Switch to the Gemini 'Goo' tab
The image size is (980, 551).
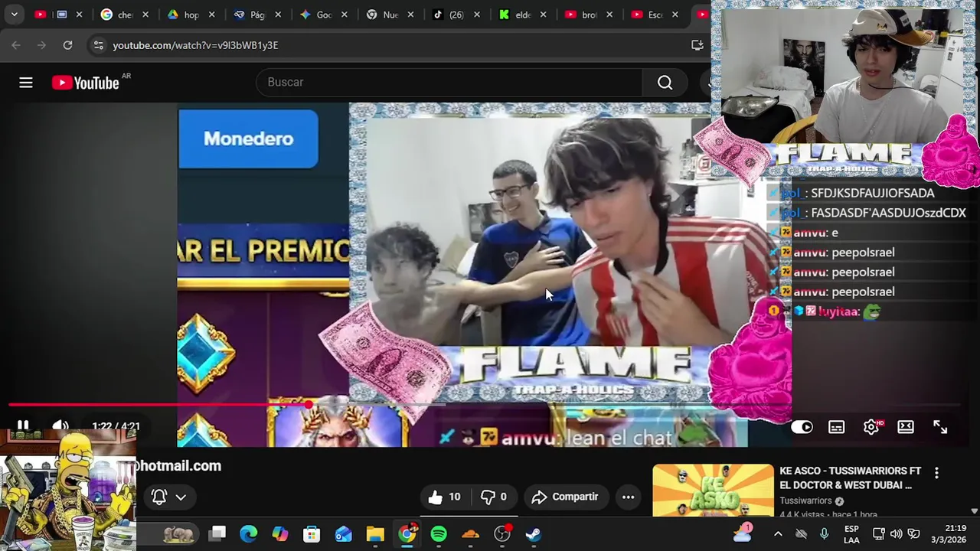pos(324,15)
